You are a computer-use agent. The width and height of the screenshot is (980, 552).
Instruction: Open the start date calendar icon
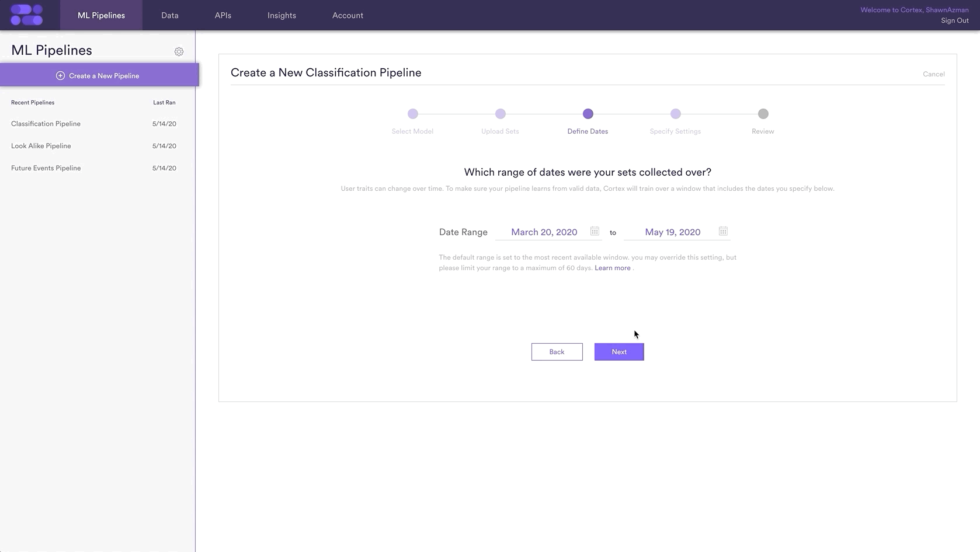point(595,231)
